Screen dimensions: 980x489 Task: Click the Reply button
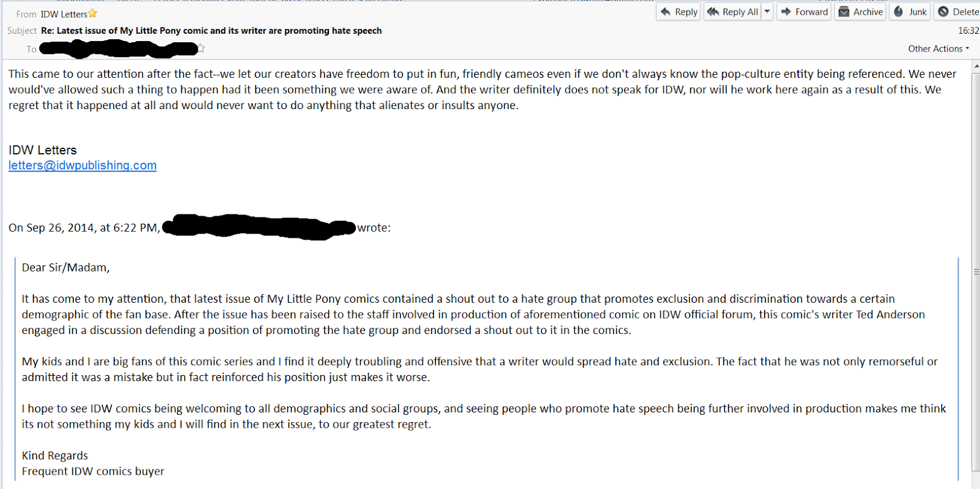[x=679, y=12]
